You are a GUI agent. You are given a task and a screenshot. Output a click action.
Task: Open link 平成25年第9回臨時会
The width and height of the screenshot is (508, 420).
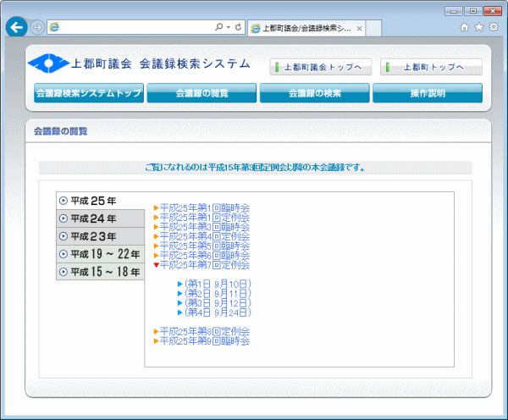(205, 341)
